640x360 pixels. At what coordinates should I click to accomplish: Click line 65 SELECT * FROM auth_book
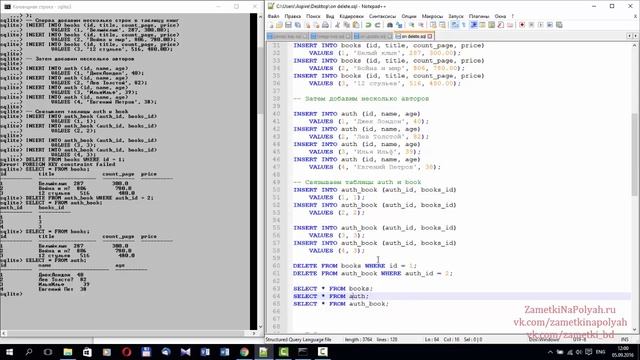pos(341,304)
